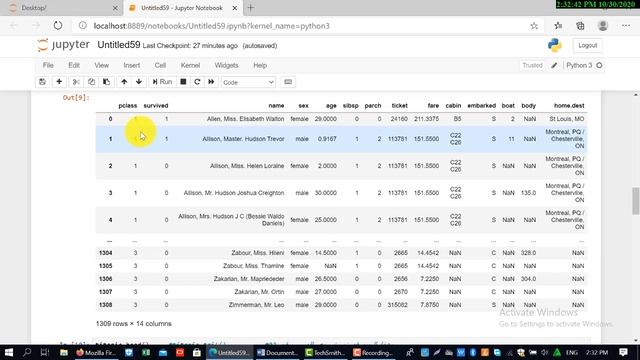This screenshot has height=360, width=640.
Task: Click the pencil edit mode icon
Action: [554, 65]
